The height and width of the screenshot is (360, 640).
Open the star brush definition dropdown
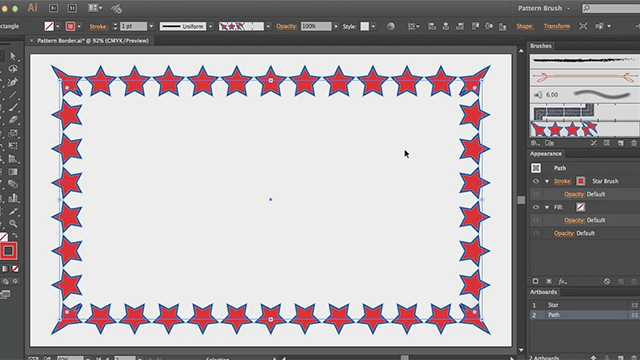click(x=268, y=27)
